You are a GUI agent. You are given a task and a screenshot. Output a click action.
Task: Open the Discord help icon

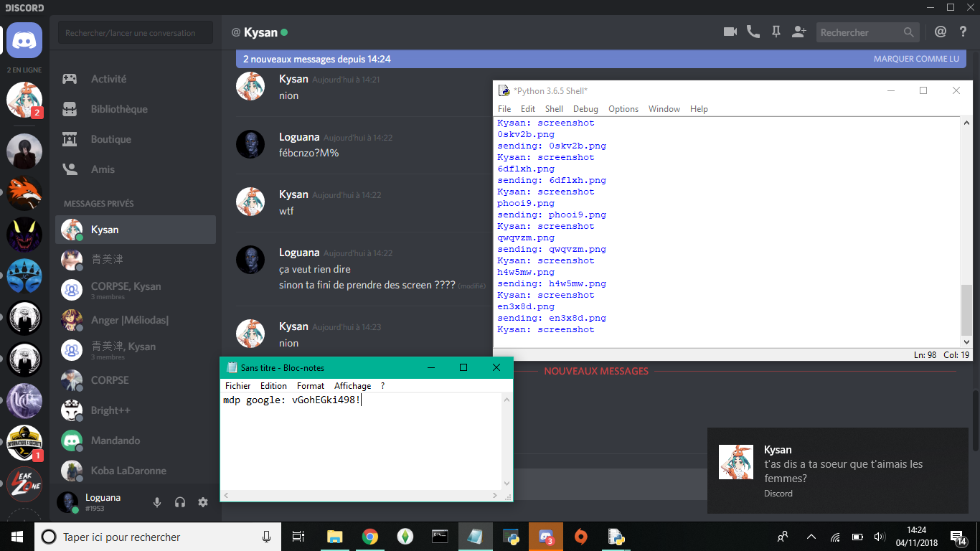point(963,32)
